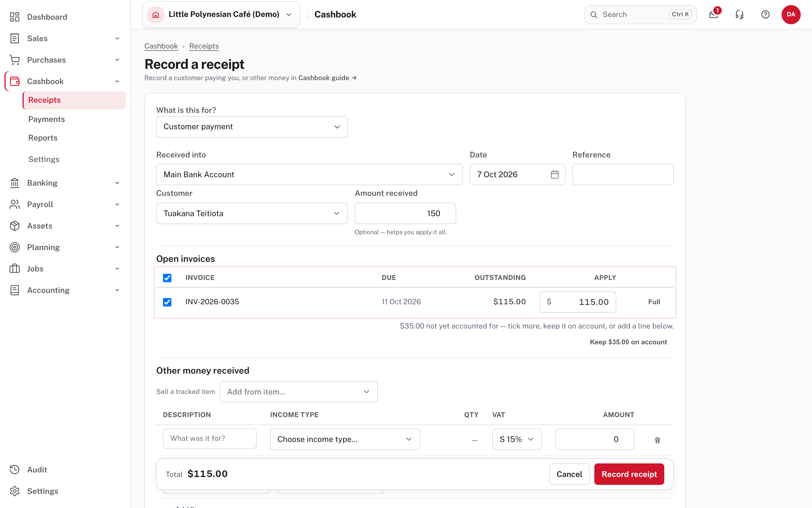Select the Reports submenu item

[43, 138]
